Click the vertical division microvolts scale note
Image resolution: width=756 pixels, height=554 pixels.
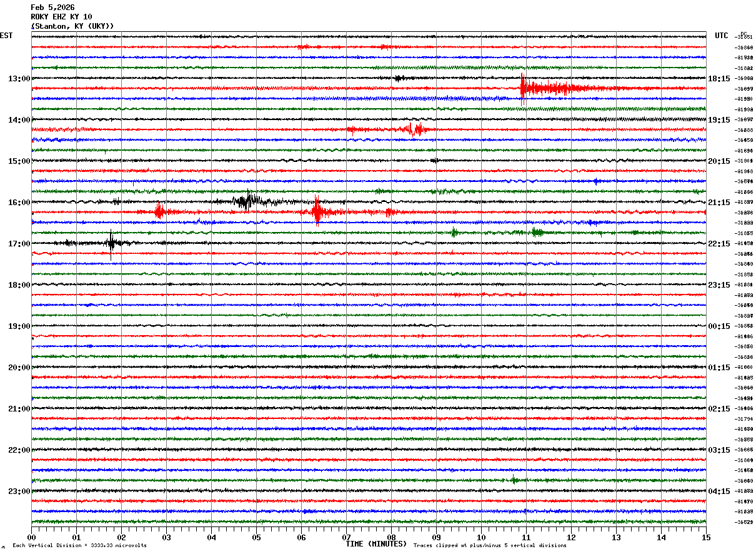tap(79, 545)
